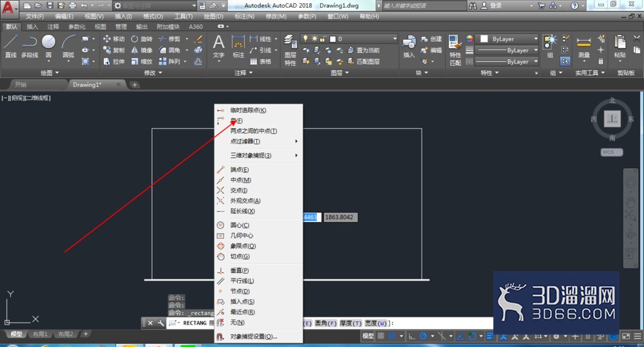Click the Table (表格) tool
The image size is (644, 347).
click(x=260, y=62)
